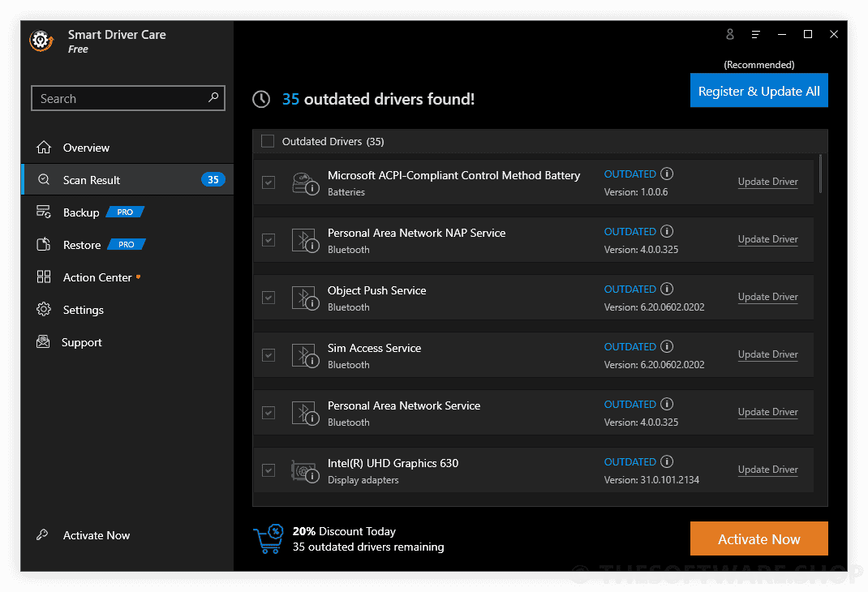This screenshot has height=592, width=868.
Task: Click the orange Activate Now button
Action: (759, 538)
